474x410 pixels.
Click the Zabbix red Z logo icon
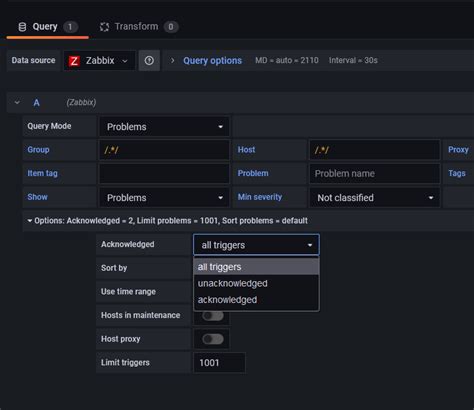74,61
